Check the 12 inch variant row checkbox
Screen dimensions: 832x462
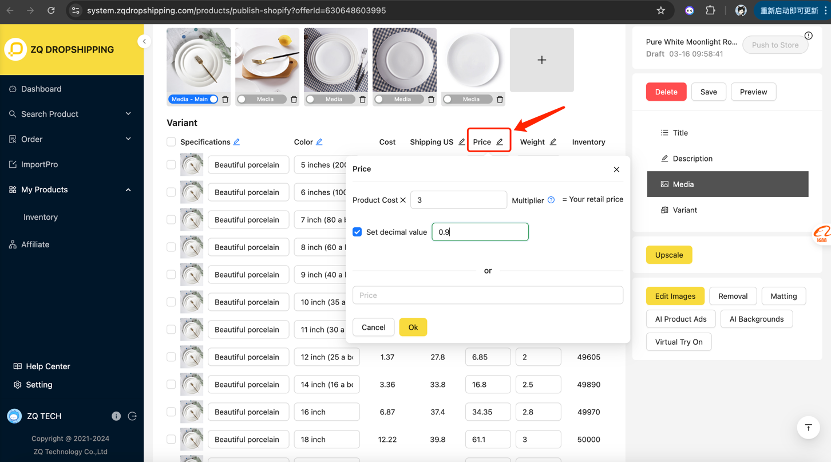pos(171,357)
